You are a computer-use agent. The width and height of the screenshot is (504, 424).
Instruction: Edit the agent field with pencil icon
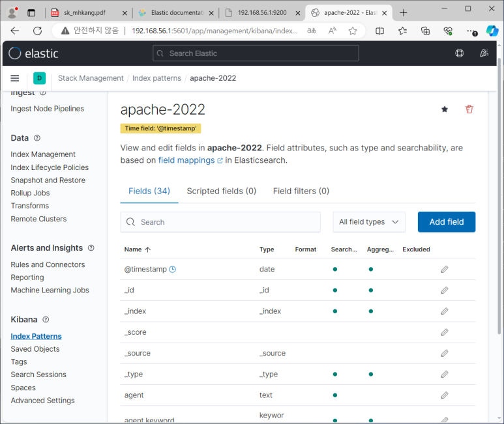[444, 395]
